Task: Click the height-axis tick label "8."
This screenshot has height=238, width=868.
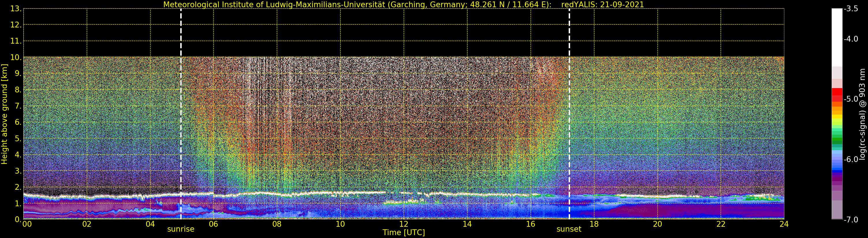Action: coord(18,90)
